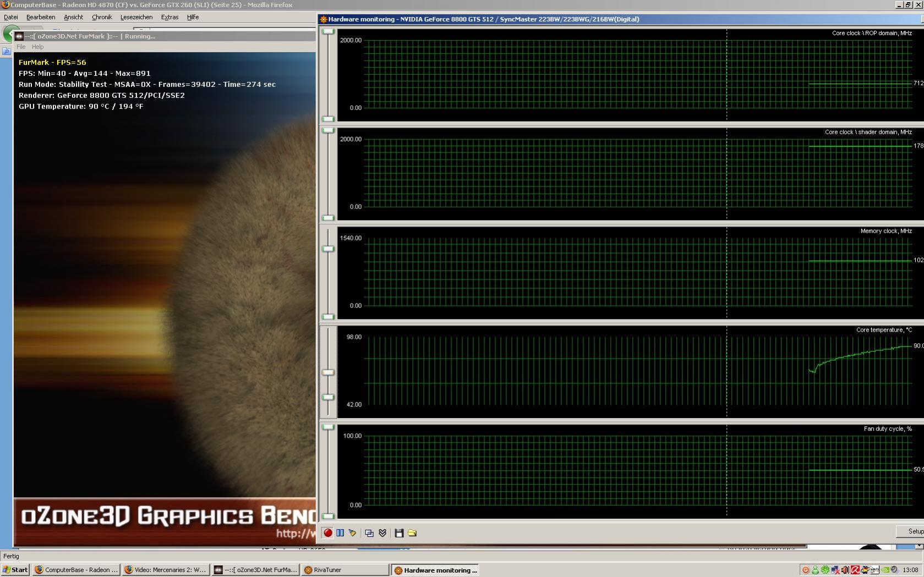Click the system tray clock showing 13:08

pos(910,570)
